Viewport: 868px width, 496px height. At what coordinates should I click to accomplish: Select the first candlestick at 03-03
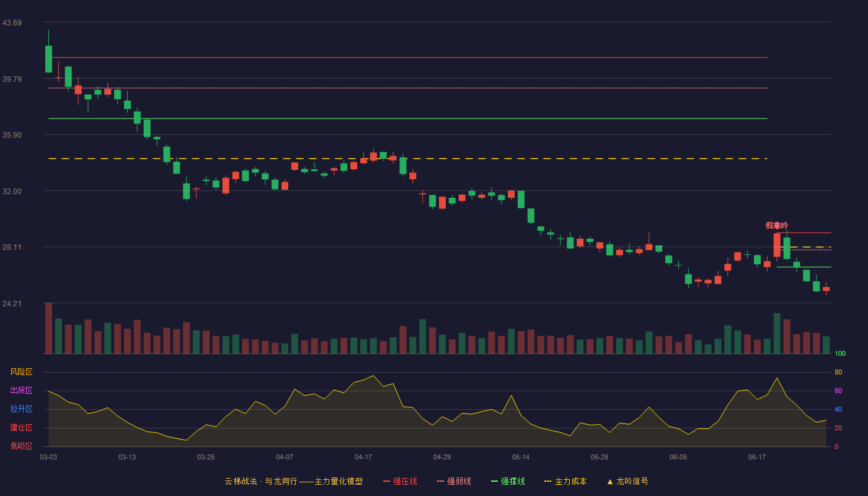(x=48, y=59)
